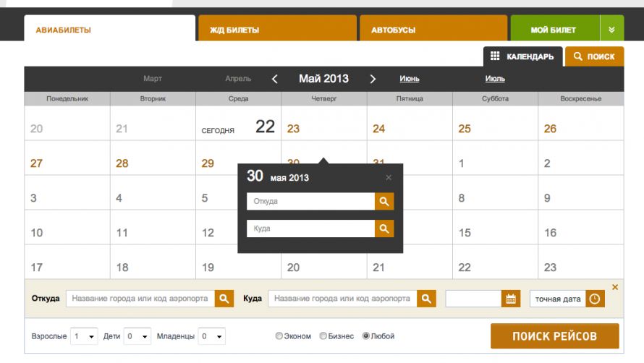
Task: Click magnifier next to bottom Откуда city field
Action: pyautogui.click(x=224, y=299)
